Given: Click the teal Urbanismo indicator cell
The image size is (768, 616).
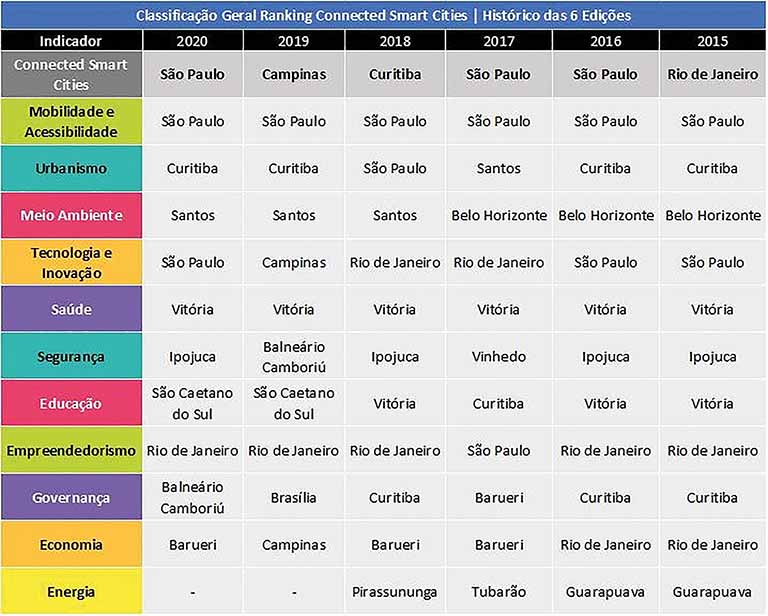Looking at the screenshot, I should coord(72,169).
